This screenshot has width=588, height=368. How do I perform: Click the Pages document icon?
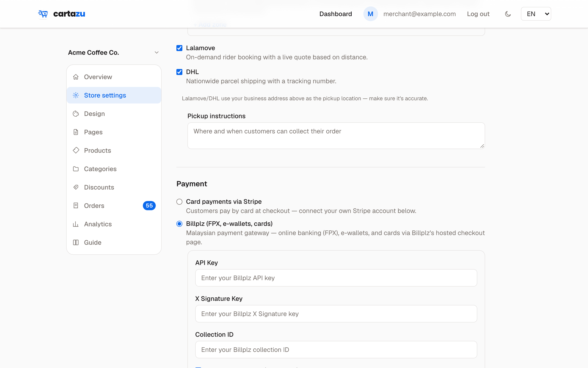(76, 132)
